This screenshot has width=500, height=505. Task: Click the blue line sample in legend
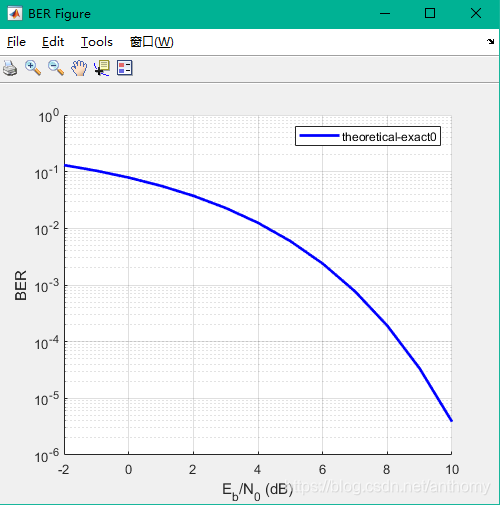(x=319, y=135)
